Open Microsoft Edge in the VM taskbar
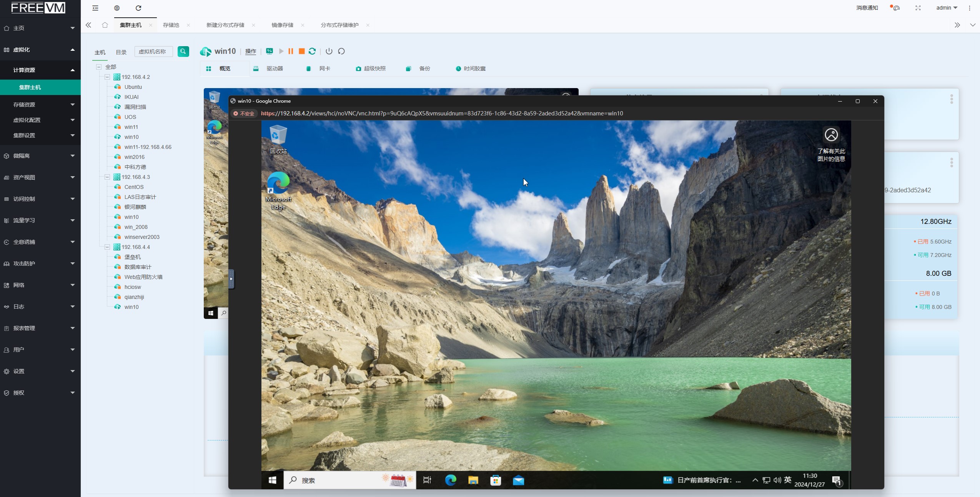This screenshot has height=497, width=980. (x=451, y=480)
